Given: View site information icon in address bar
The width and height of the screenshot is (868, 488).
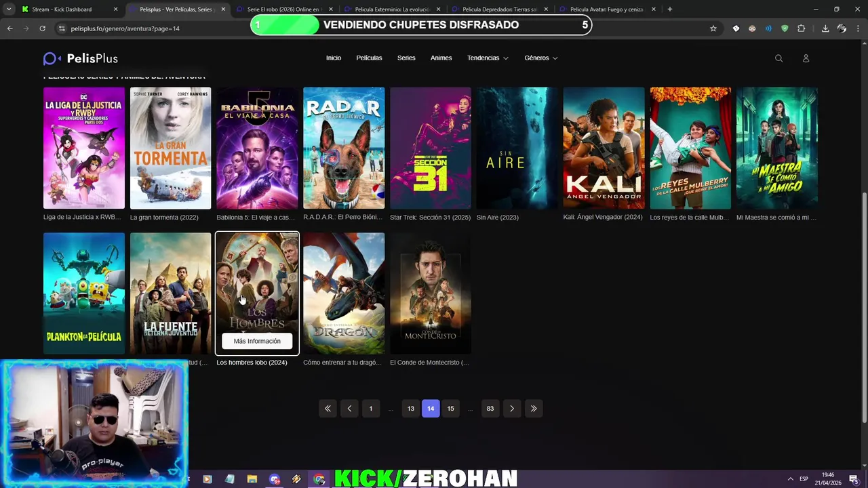Looking at the screenshot, I should pos(62,28).
